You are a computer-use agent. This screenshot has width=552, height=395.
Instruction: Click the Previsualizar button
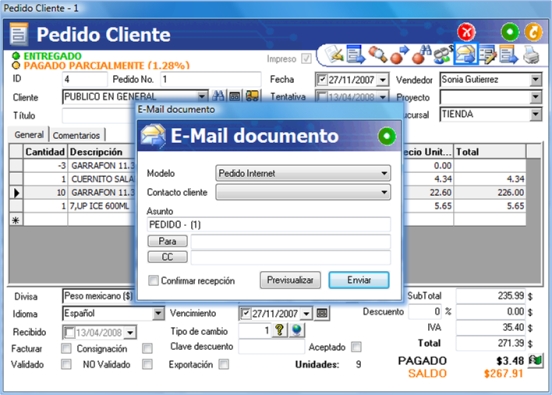pos(290,280)
